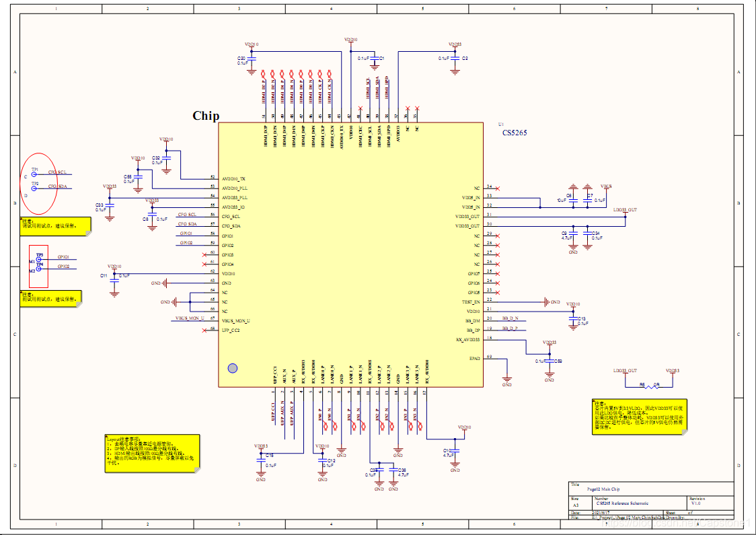Screen dimensions: 756x535
Task: Select the CS5265 part name label
Action: coord(515,133)
